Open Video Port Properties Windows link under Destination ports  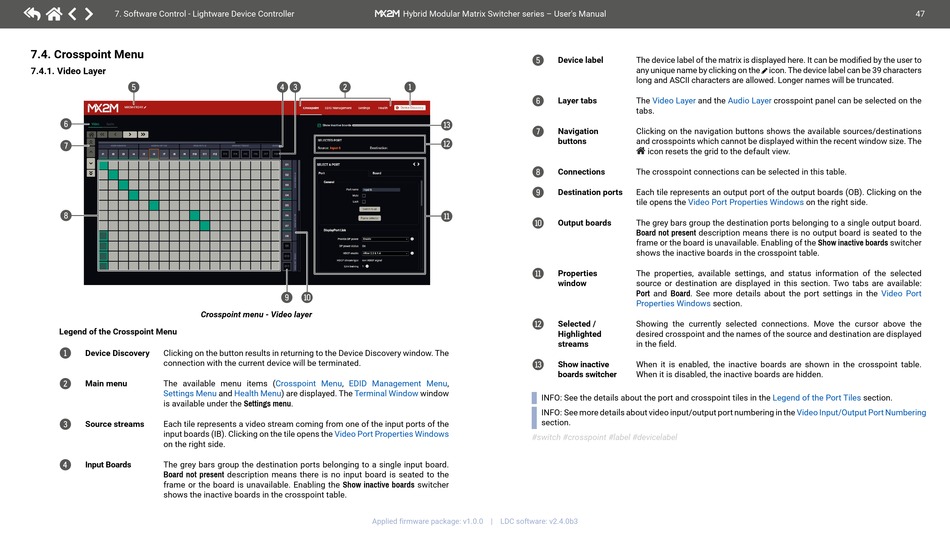click(x=746, y=202)
